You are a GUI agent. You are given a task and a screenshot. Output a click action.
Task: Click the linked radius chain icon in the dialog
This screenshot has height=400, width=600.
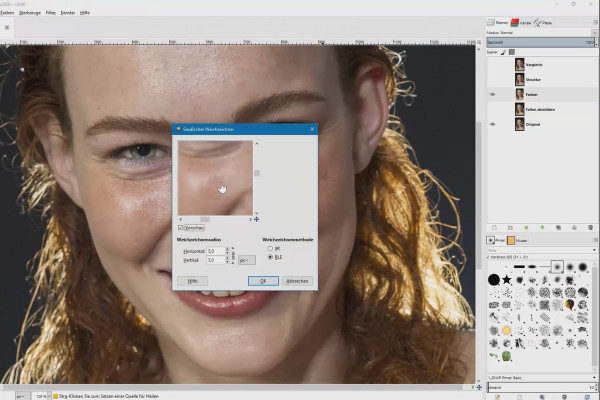pyautogui.click(x=233, y=256)
